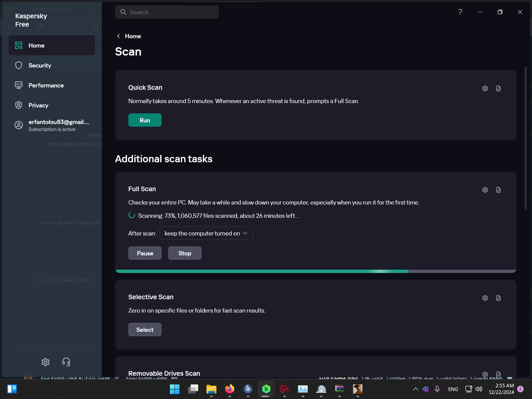This screenshot has height=399, width=532.
Task: Show hidden tray icons chevron
Action: tap(416, 389)
